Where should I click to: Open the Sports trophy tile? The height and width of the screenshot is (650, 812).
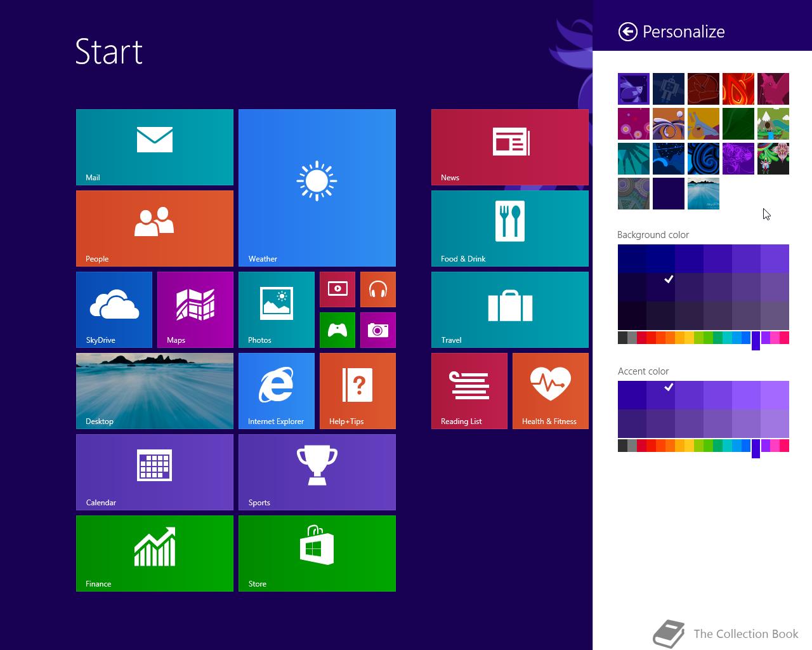[x=317, y=472]
